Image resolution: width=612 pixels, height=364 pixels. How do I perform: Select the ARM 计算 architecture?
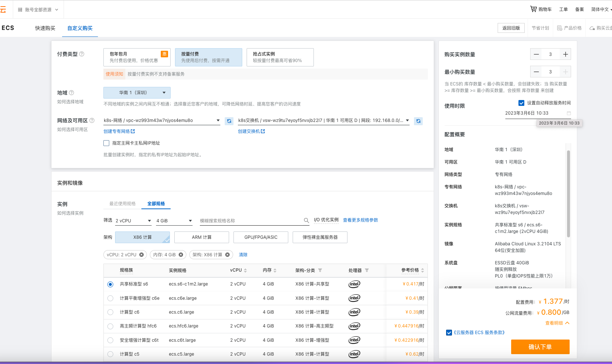pos(202,237)
